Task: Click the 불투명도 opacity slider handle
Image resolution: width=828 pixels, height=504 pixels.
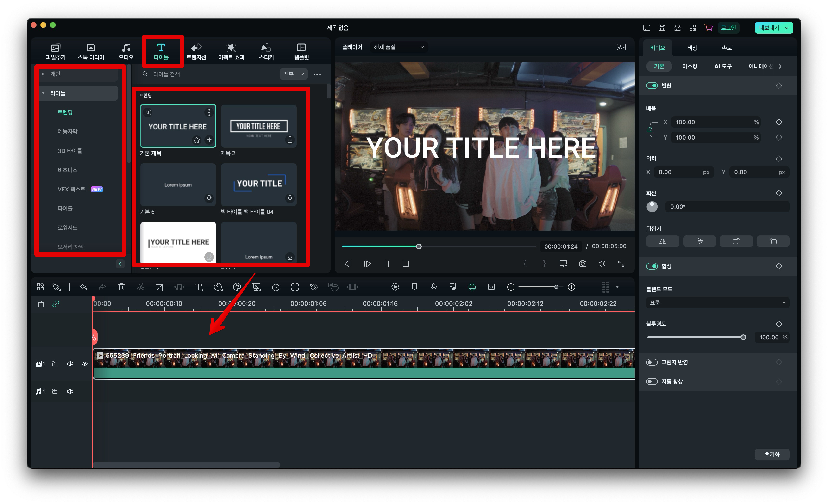Action: tap(743, 338)
